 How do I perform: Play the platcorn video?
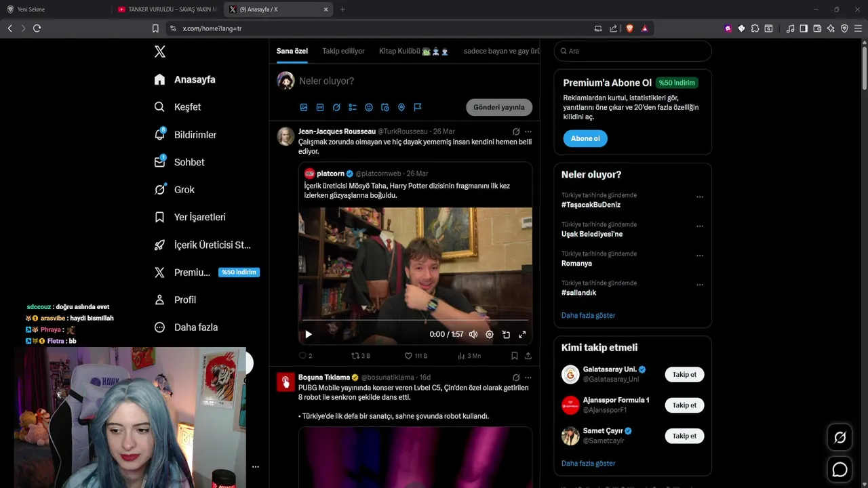309,334
